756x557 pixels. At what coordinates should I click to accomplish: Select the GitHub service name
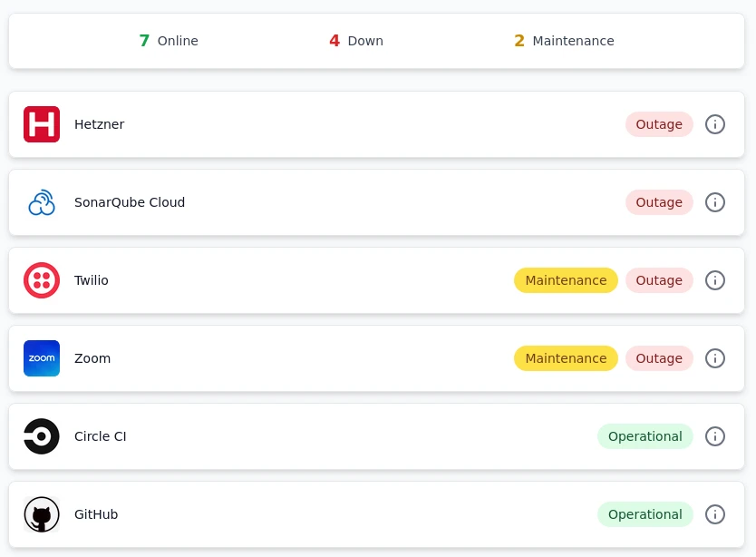point(96,514)
